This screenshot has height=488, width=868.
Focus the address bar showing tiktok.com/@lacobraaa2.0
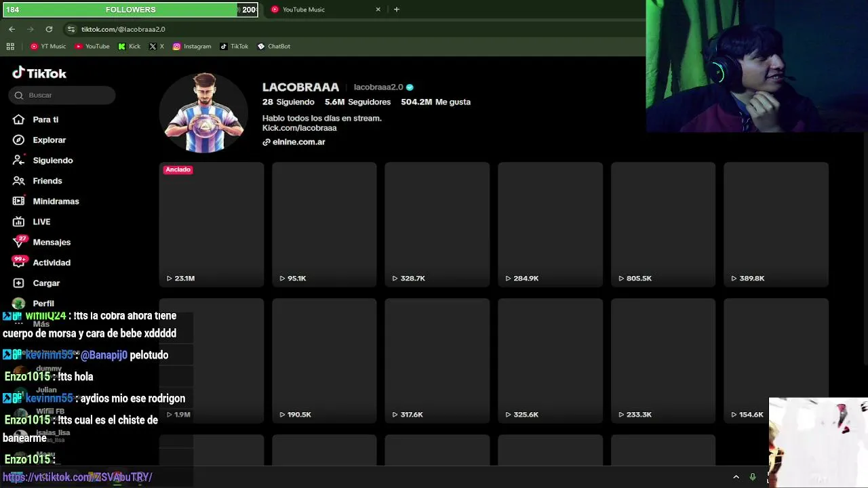click(123, 29)
